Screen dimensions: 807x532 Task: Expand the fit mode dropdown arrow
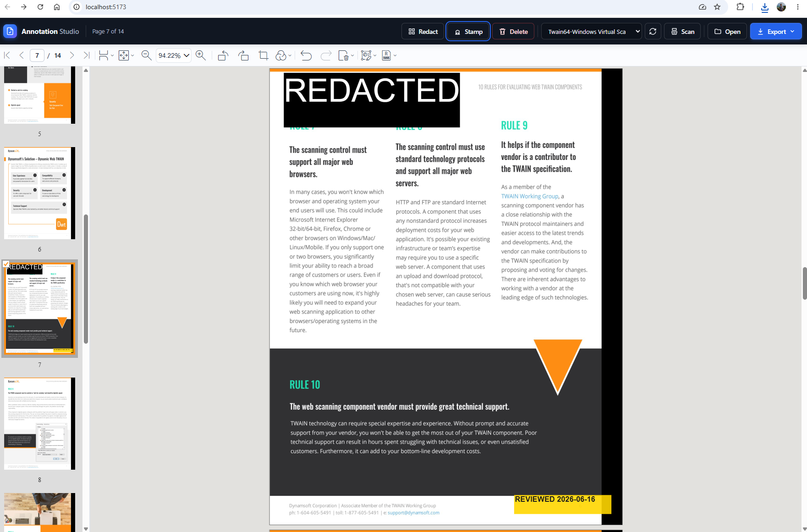pos(132,56)
